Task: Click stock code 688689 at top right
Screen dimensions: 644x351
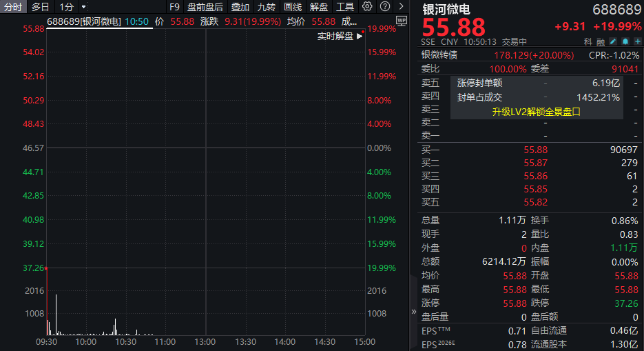Action: pos(617,9)
